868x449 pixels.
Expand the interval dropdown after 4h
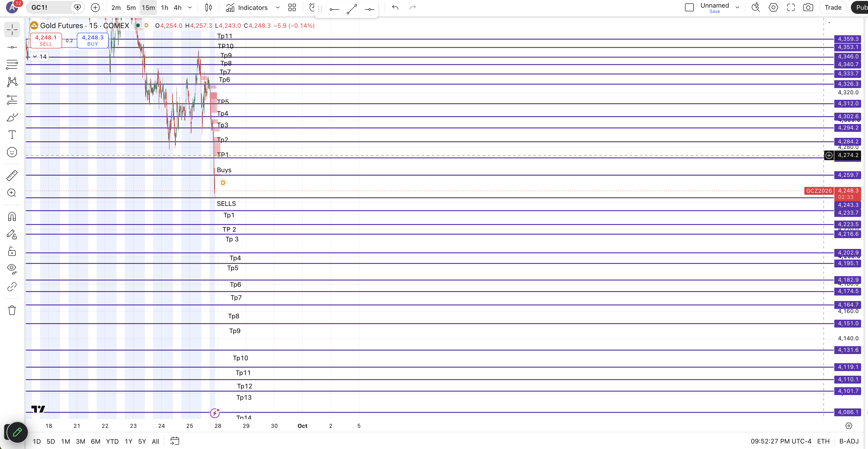(190, 7)
